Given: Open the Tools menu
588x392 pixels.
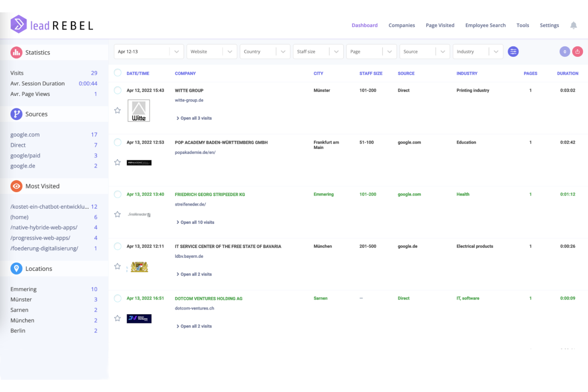Looking at the screenshot, I should (x=523, y=25).
